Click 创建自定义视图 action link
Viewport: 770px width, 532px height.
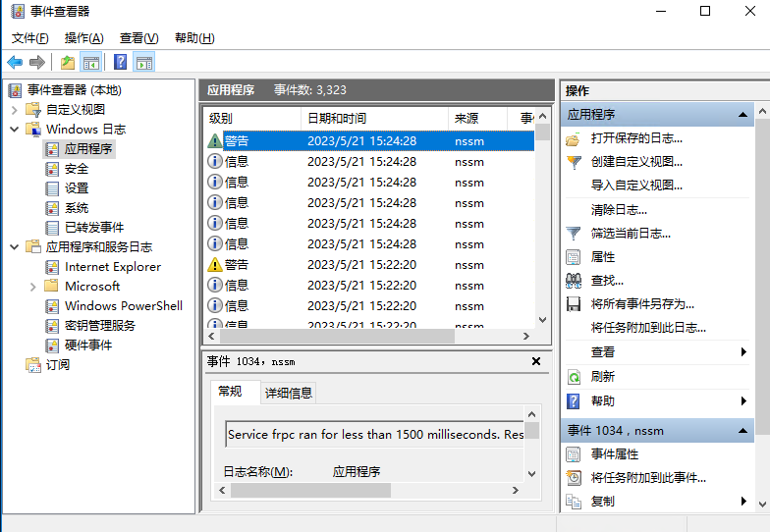click(x=636, y=162)
